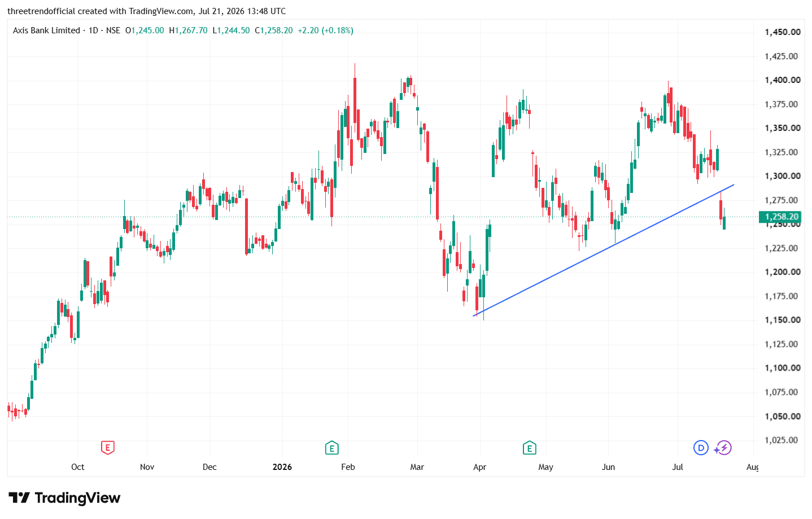Click the 1,025.00 price axis label

coord(781,440)
